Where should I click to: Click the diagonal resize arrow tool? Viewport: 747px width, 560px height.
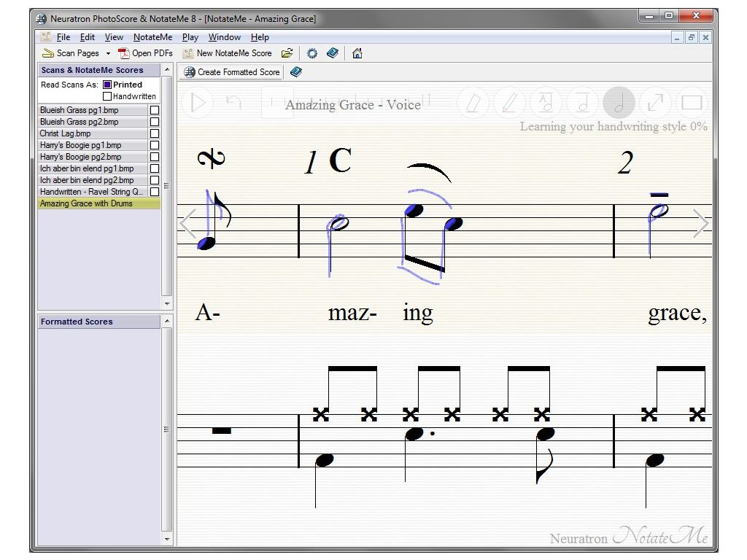[655, 102]
